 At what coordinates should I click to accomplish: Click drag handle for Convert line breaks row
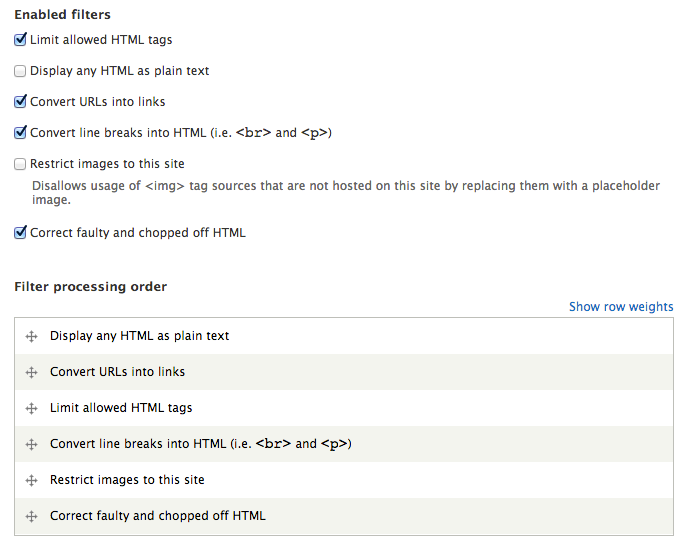click(31, 445)
